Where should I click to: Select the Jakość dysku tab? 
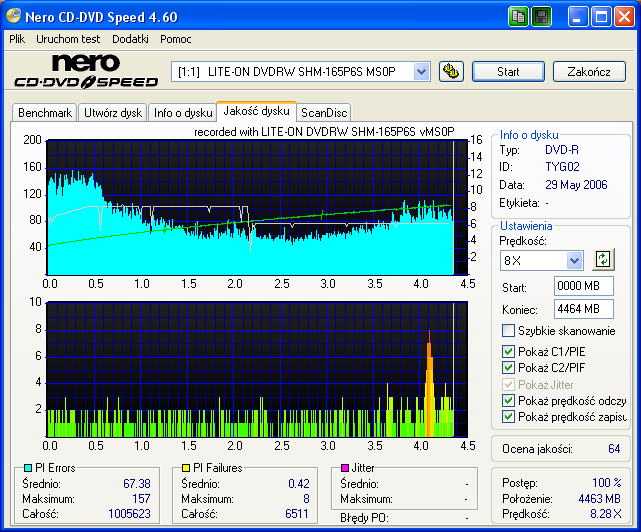tap(256, 111)
